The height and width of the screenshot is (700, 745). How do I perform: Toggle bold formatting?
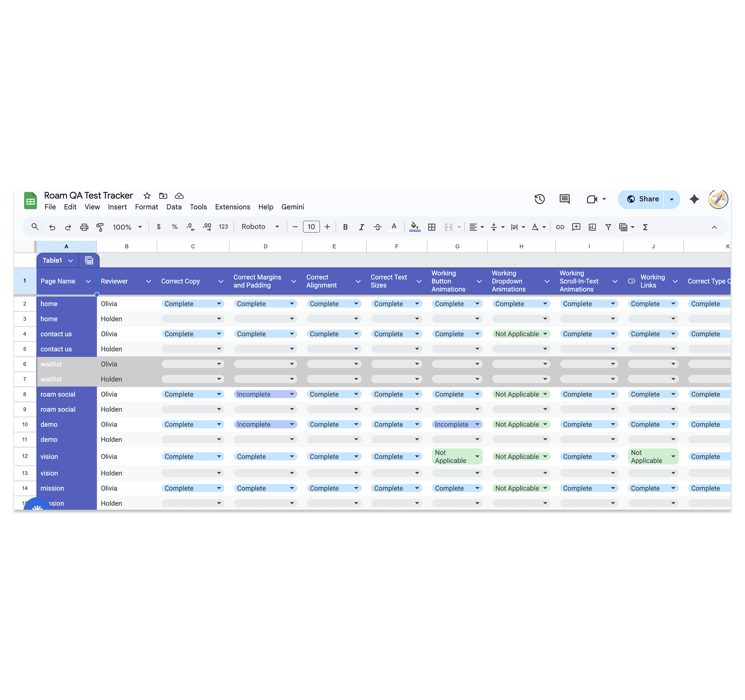tap(345, 227)
